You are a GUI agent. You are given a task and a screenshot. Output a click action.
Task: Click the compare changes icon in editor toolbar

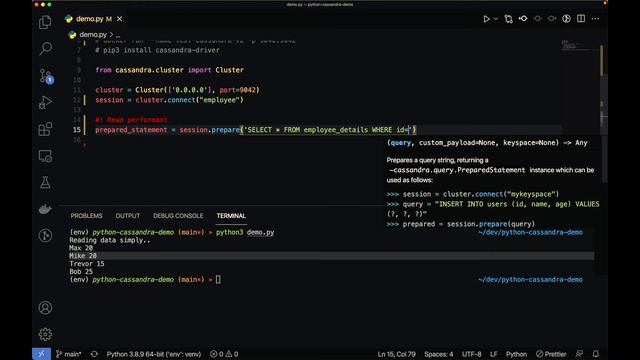pos(509,19)
